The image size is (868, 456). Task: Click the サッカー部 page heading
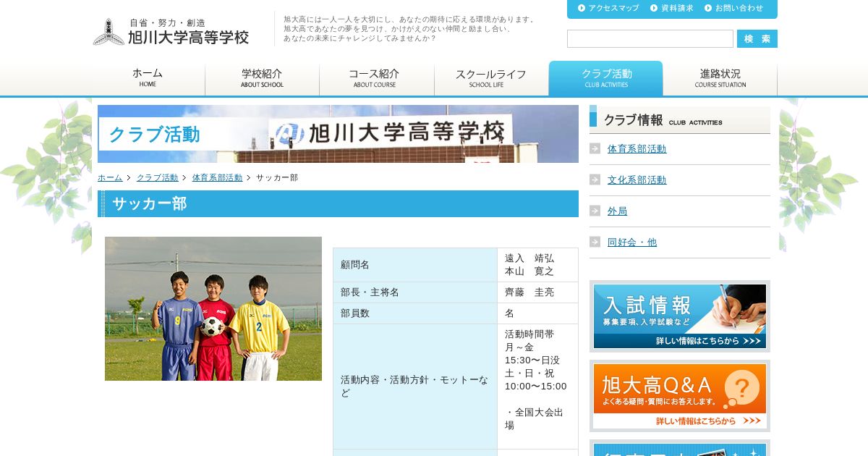coord(338,203)
